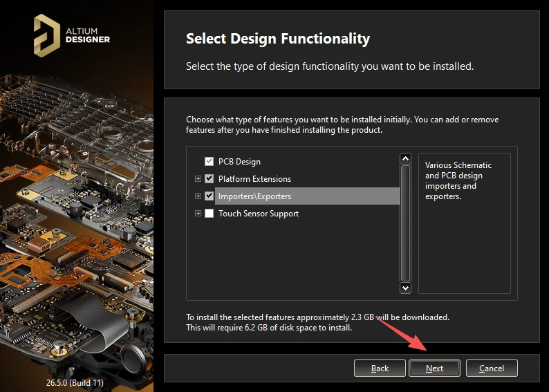Click the feature list scrollbar thumb
Viewport: 549px width, 392px height.
(x=405, y=223)
